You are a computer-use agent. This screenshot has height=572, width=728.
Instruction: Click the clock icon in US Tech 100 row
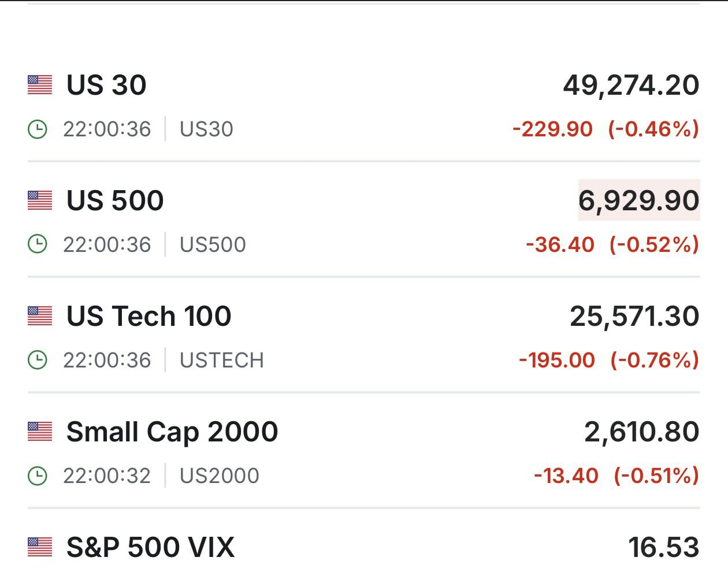pos(38,360)
